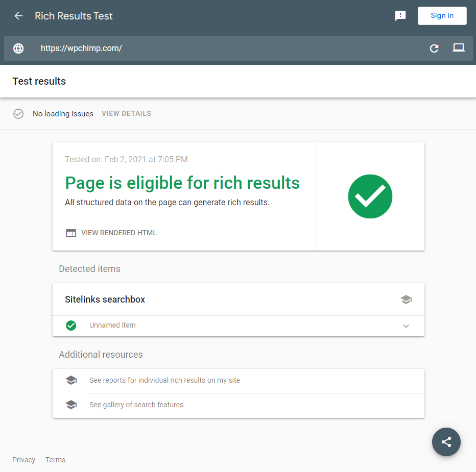Expand the Unnamed item row
This screenshot has height=472, width=476.
click(x=239, y=326)
